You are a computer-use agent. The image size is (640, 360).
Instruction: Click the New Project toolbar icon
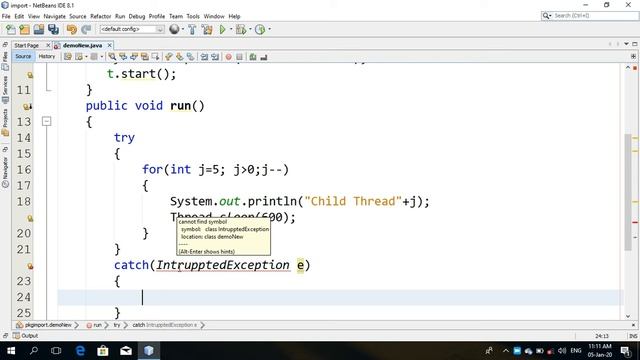tap(24, 29)
